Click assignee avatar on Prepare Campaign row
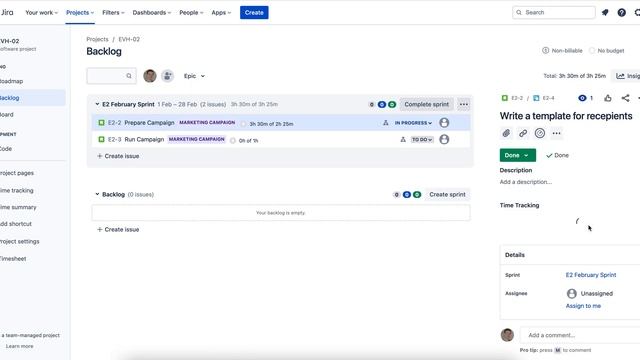This screenshot has height=360, width=640. (x=444, y=123)
